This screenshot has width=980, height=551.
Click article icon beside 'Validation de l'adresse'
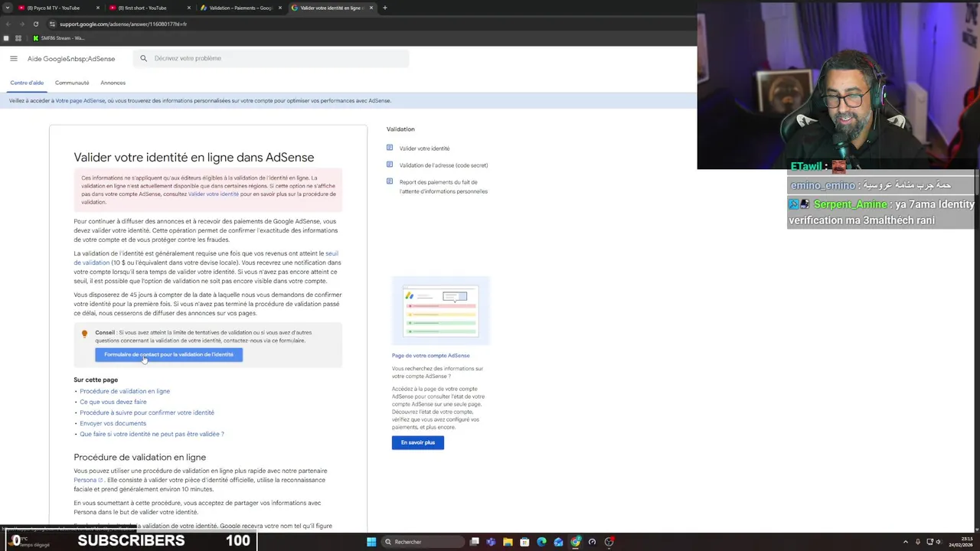point(390,165)
